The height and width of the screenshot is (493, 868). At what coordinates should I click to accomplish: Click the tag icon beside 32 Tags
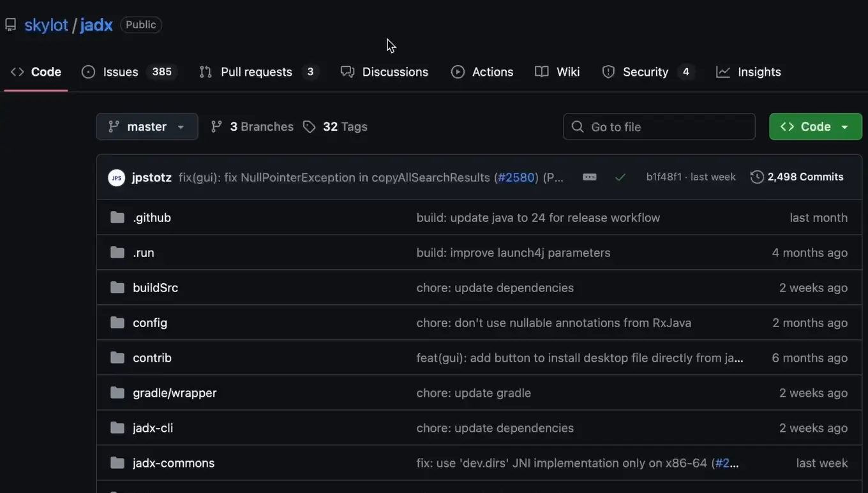(x=310, y=127)
